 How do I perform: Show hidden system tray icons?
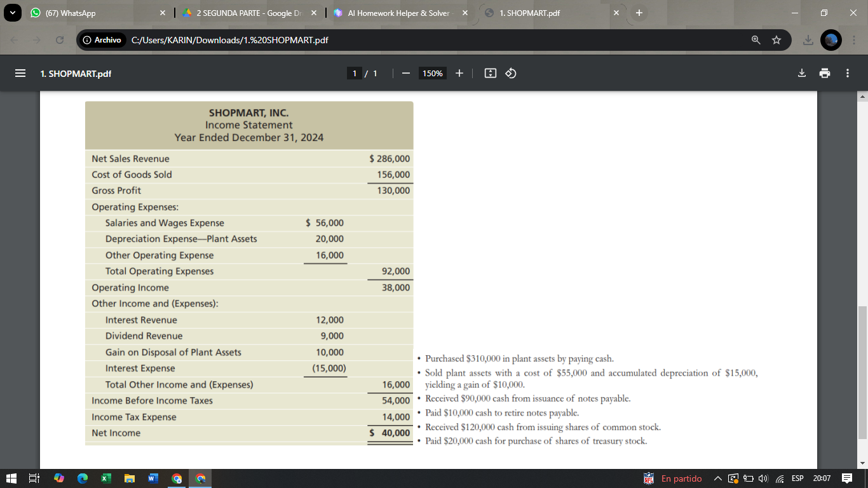[x=717, y=478]
